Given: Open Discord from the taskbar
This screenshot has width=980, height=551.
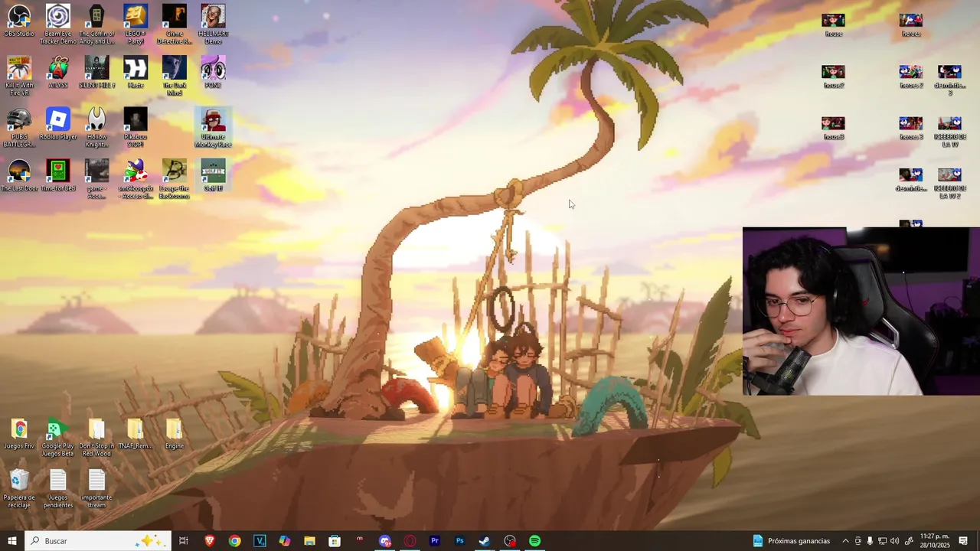Looking at the screenshot, I should [x=384, y=541].
